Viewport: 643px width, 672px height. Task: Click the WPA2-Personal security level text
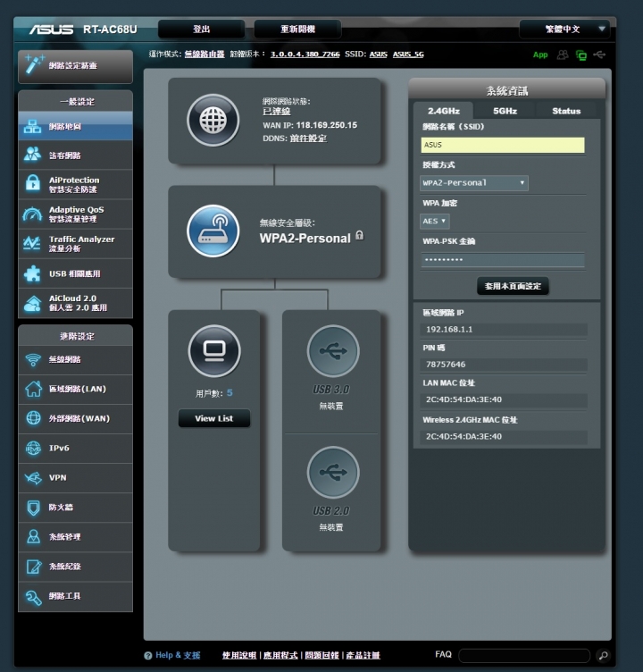305,239
